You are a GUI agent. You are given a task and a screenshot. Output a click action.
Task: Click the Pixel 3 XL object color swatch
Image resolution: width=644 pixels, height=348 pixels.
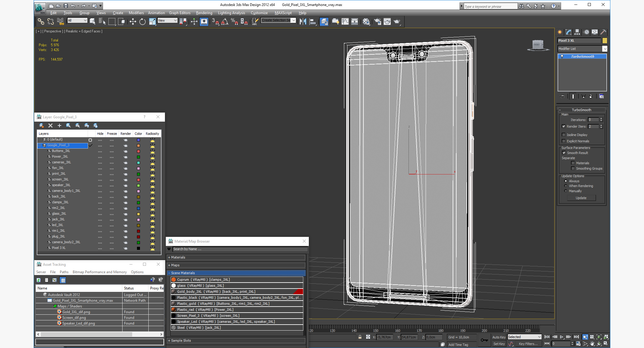point(604,41)
